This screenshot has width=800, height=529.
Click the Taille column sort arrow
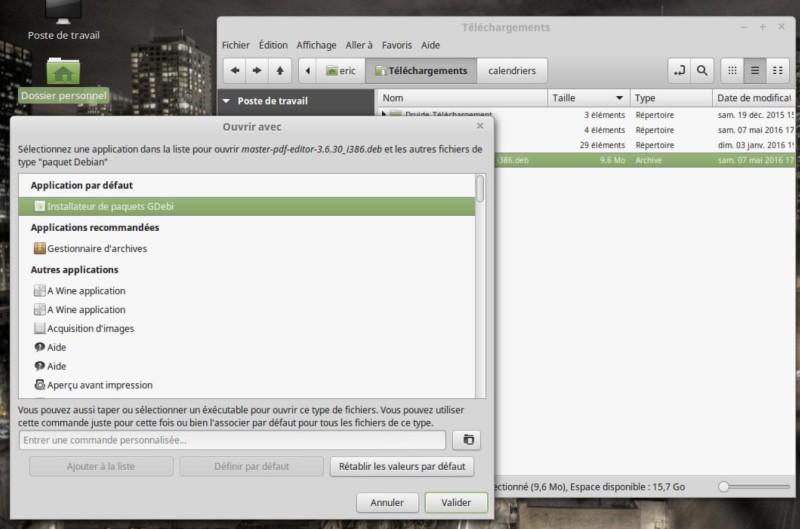tap(620, 98)
